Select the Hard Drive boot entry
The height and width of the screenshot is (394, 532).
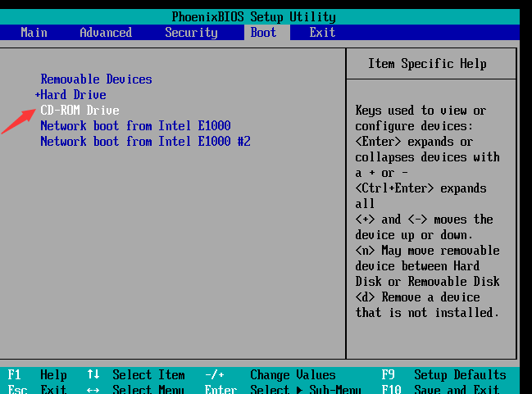[73, 95]
